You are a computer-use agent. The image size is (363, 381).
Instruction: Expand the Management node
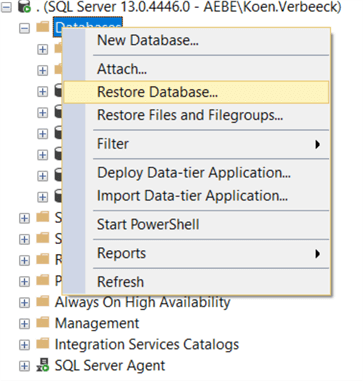tap(24, 324)
